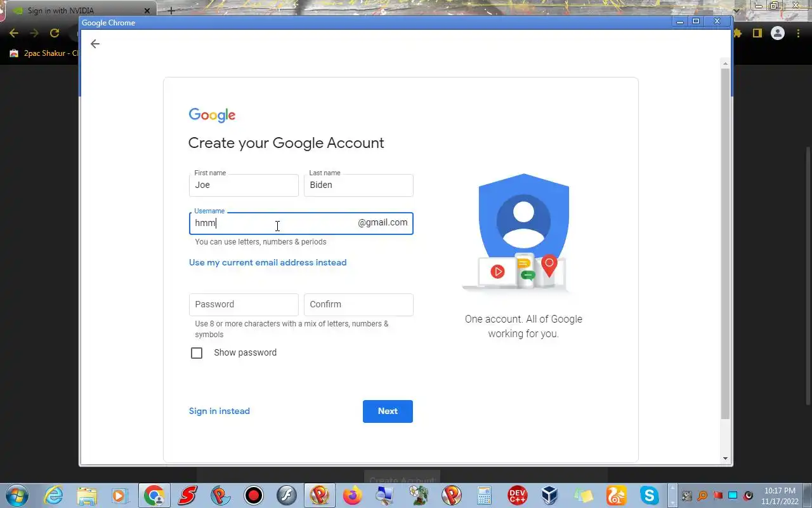This screenshot has height=508, width=812.
Task: Reload the page in the background browser
Action: pyautogui.click(x=55, y=33)
